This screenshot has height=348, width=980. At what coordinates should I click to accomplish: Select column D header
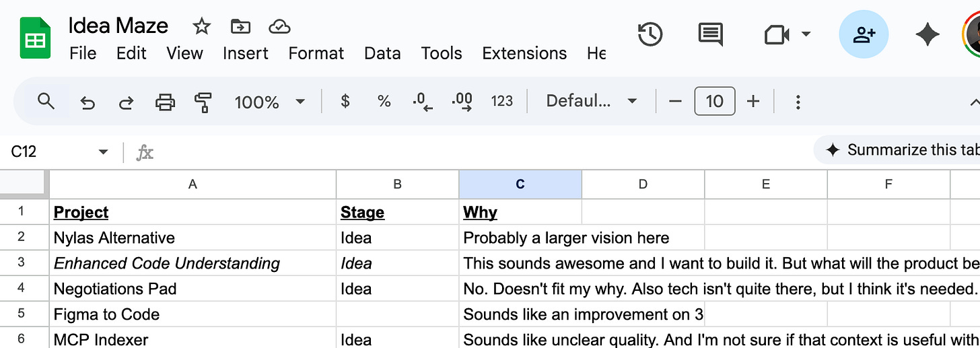tap(643, 184)
